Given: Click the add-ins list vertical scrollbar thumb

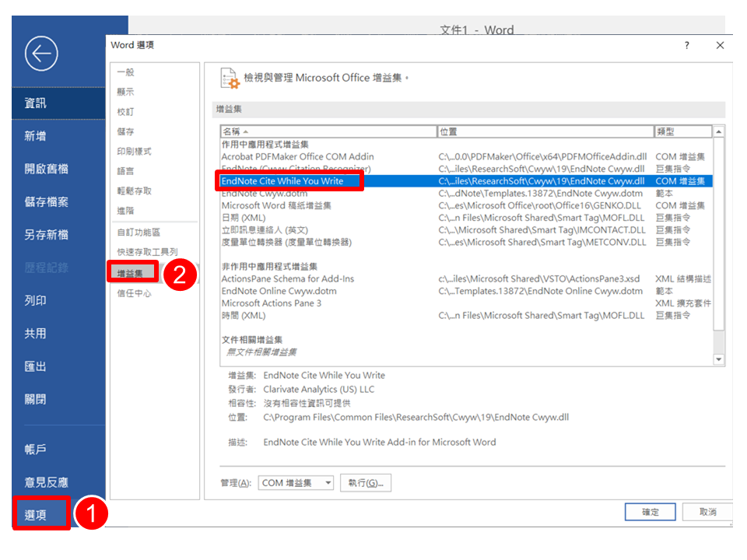Looking at the screenshot, I should (x=718, y=234).
